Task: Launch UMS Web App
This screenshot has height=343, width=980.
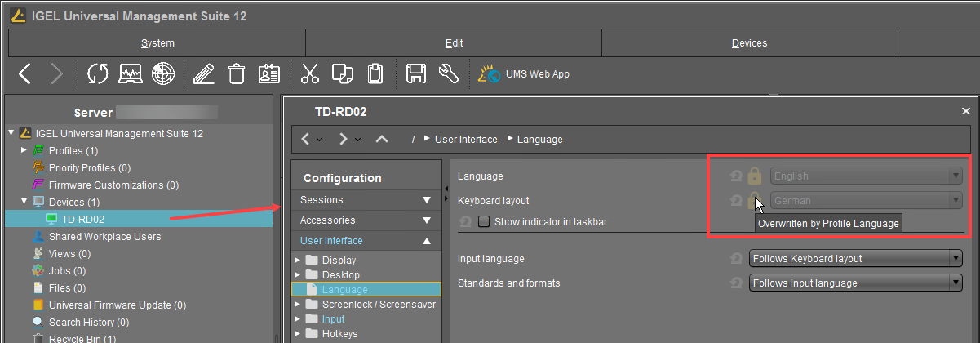Action: [525, 74]
